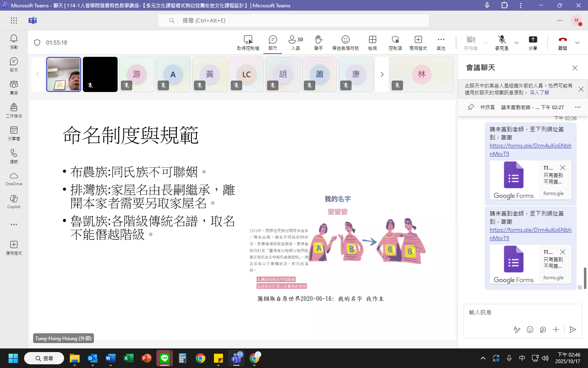
Task: Expand the Leave (離開) options arrow
Action: [x=577, y=43]
